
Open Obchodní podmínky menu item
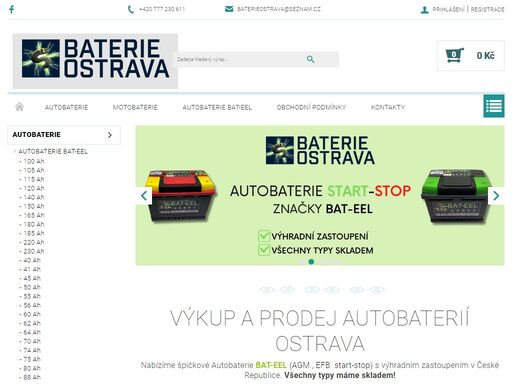pos(311,107)
